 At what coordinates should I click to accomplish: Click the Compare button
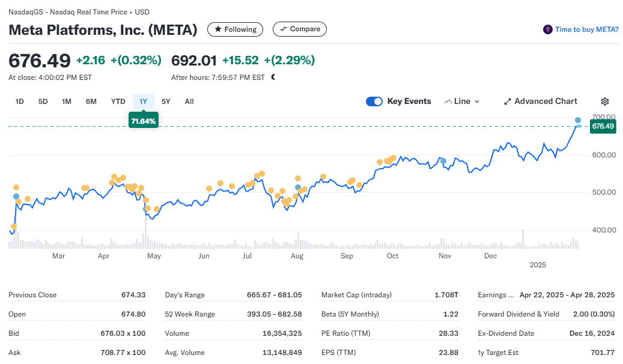click(300, 29)
